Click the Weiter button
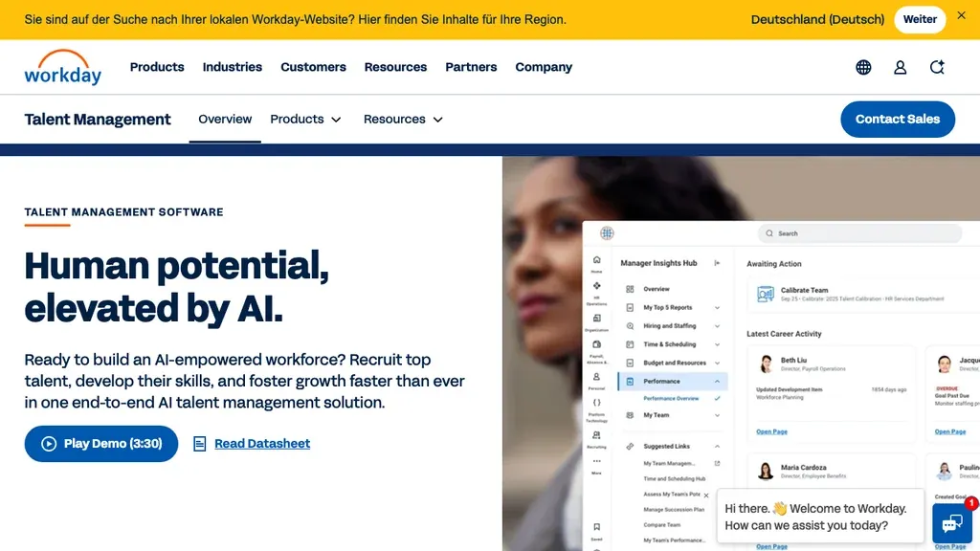The image size is (980, 551). click(x=920, y=19)
